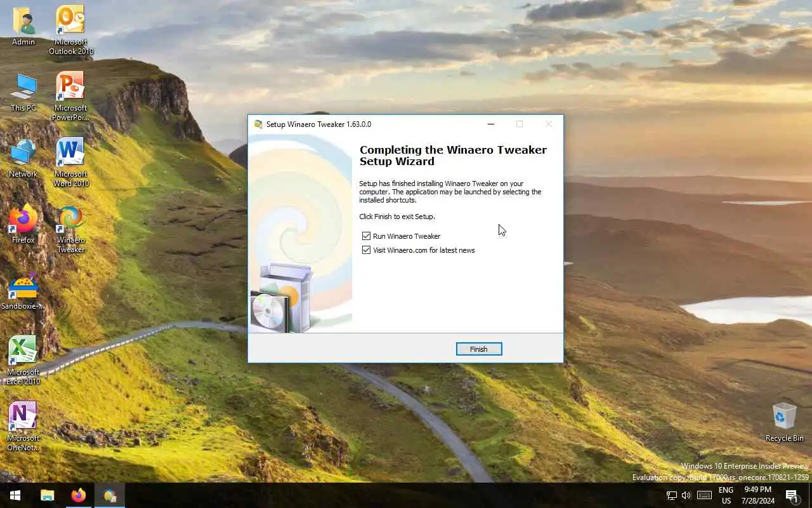
Task: Uncheck Visit Winaero.com for latest news
Action: 366,250
